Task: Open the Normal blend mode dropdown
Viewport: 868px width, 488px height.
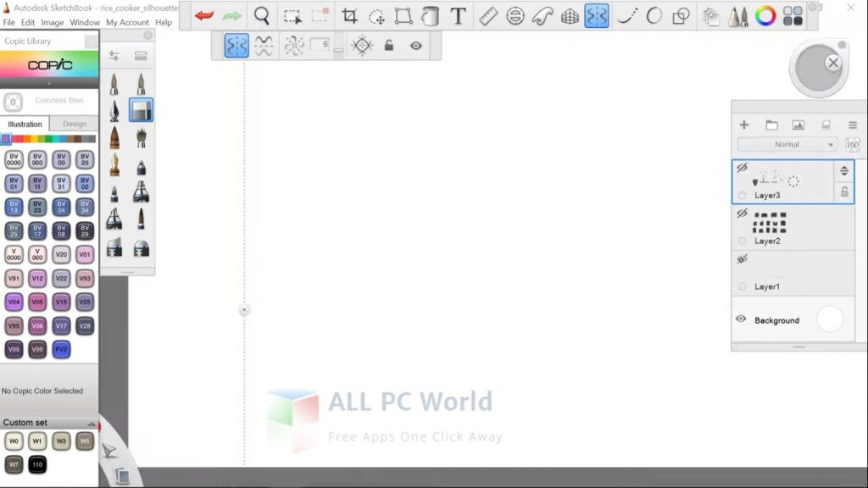Action: pyautogui.click(x=787, y=144)
